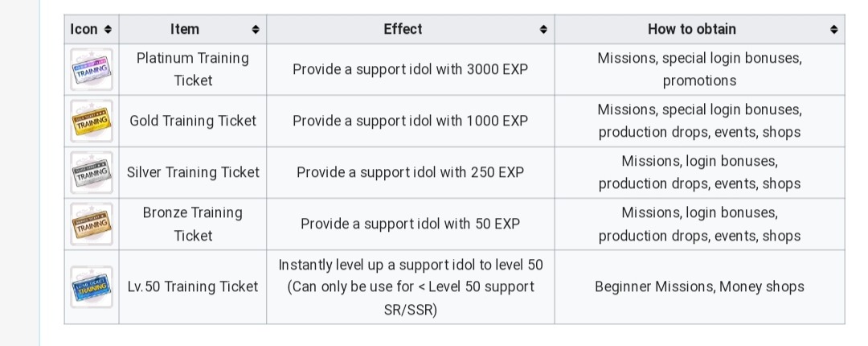
Task: Click the Beginner Missions, Money shops cell
Action: click(x=699, y=286)
